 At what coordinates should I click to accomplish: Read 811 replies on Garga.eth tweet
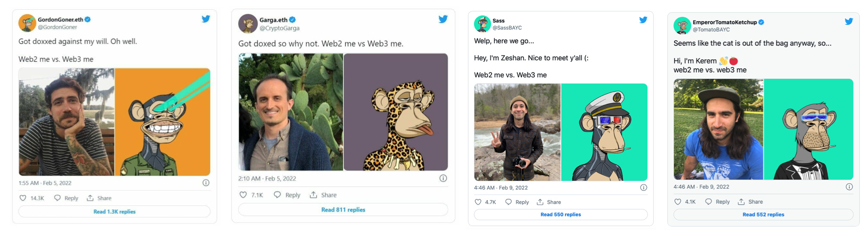point(343,210)
